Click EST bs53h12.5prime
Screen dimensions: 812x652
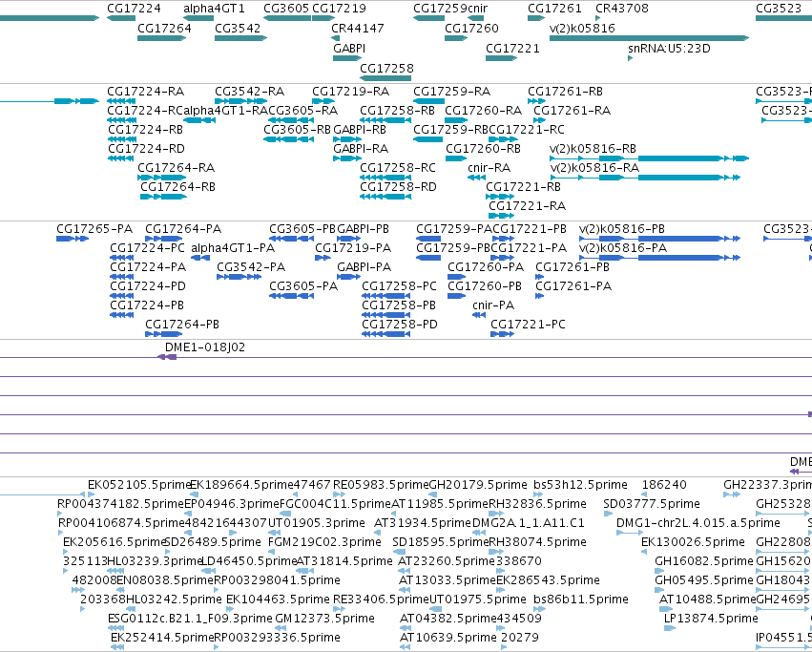[x=540, y=494]
